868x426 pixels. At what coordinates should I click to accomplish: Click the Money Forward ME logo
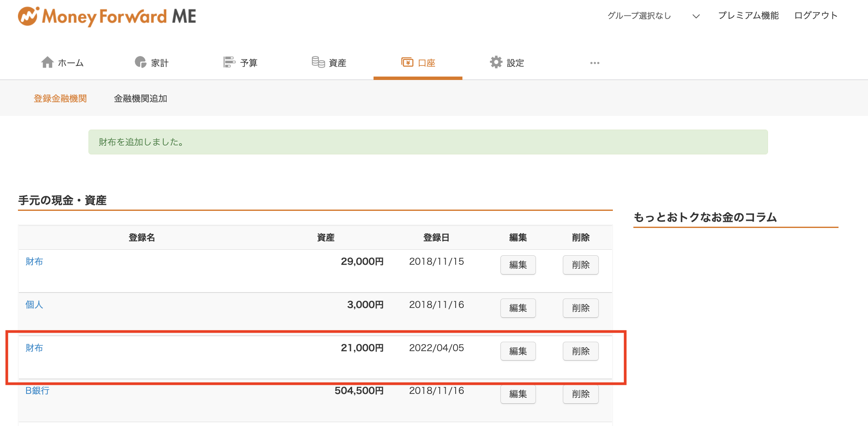coord(107,17)
